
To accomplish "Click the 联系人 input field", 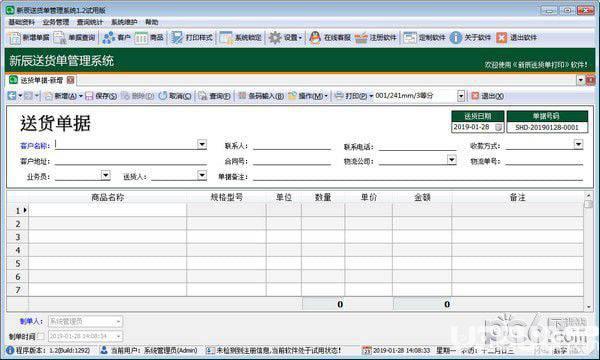I will pos(292,145).
